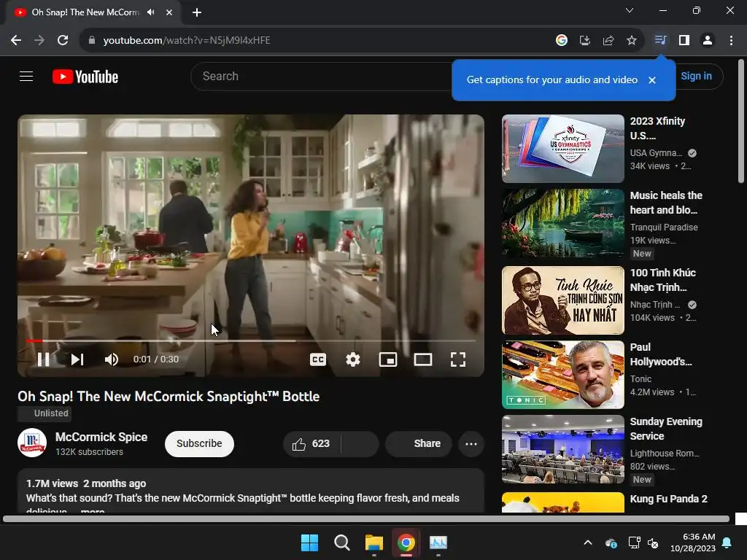This screenshot has height=560, width=747.
Task: Like the video with thumbs up
Action: pyautogui.click(x=311, y=444)
